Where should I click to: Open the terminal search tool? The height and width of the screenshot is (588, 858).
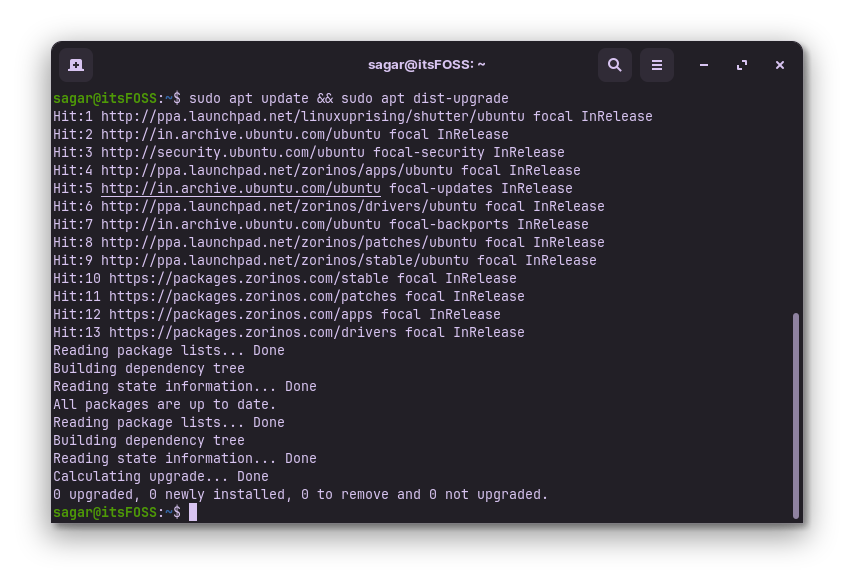615,65
